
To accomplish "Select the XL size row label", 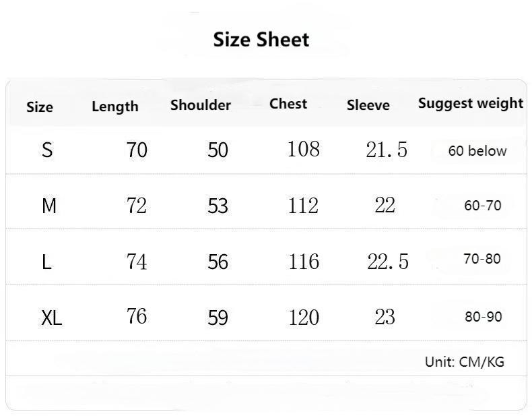I will (x=51, y=318).
